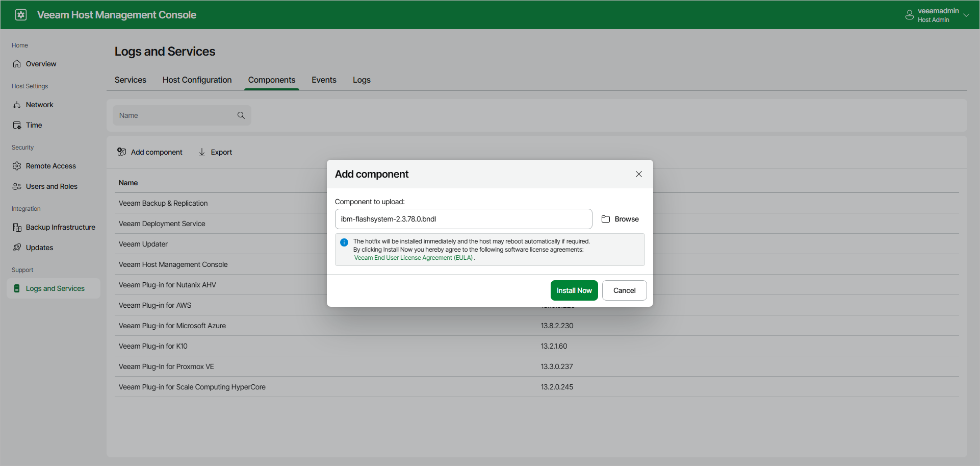The width and height of the screenshot is (980, 466).
Task: Open the Veeam End User License Agreement link
Action: click(414, 257)
